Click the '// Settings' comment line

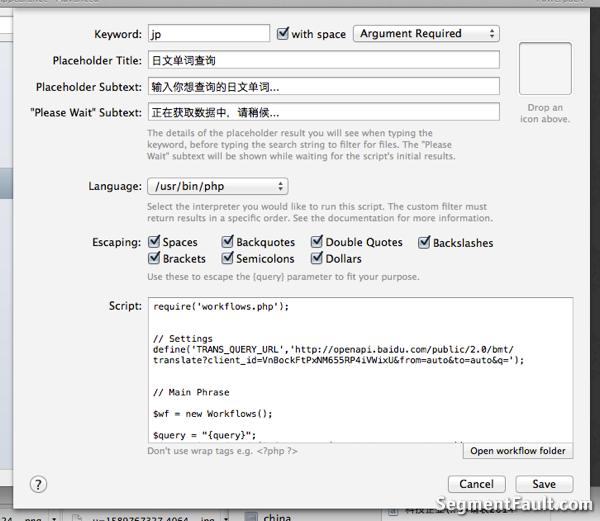[x=183, y=339]
